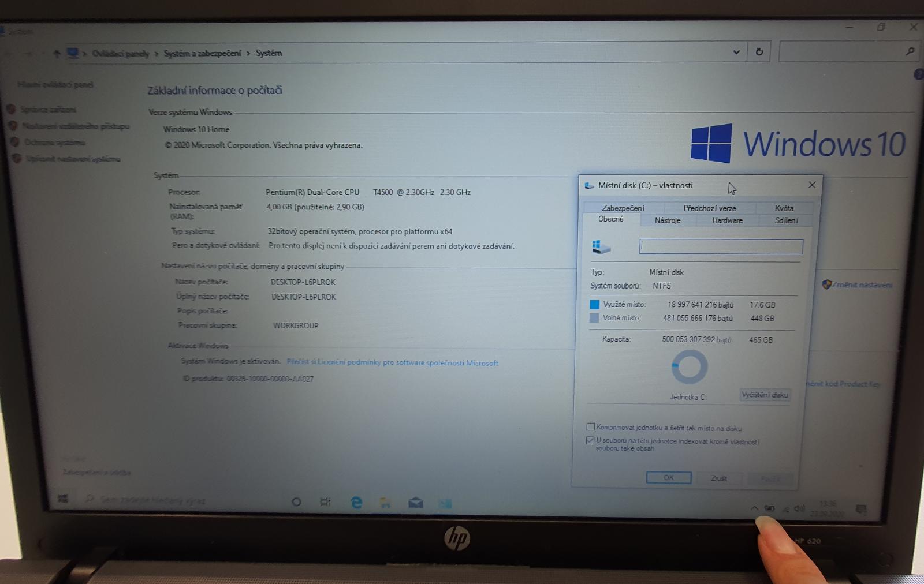Click the search magnifier icon
The image size is (924, 584).
[x=910, y=51]
